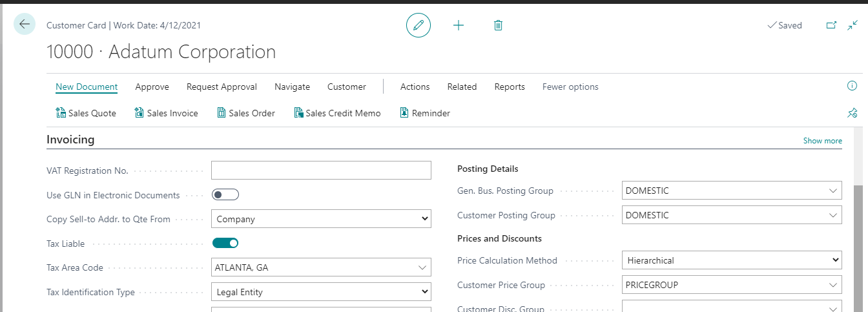Open the Navigate menu

click(292, 87)
